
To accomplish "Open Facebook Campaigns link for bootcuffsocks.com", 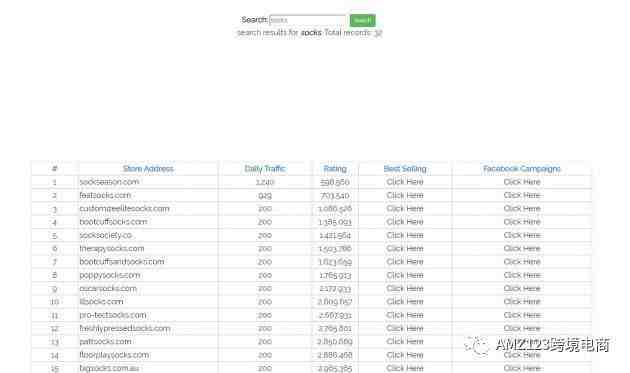I will (x=522, y=222).
